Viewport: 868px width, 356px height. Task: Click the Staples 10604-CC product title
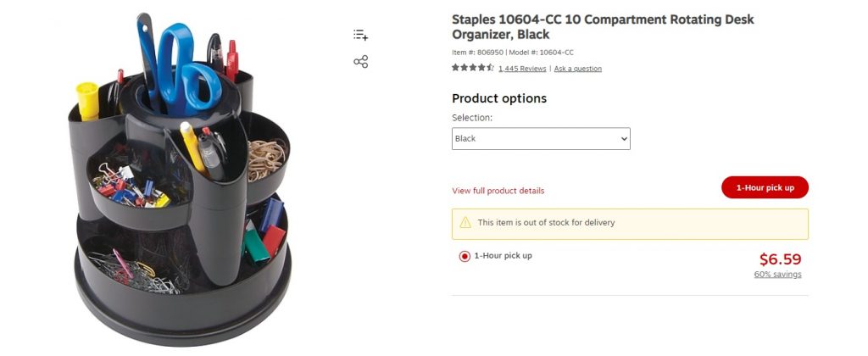[x=603, y=27]
